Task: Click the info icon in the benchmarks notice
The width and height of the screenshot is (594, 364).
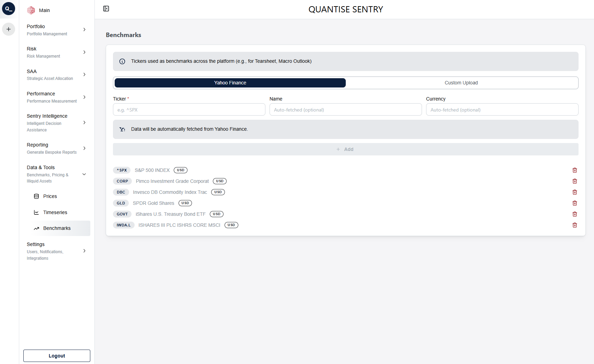Action: tap(122, 61)
